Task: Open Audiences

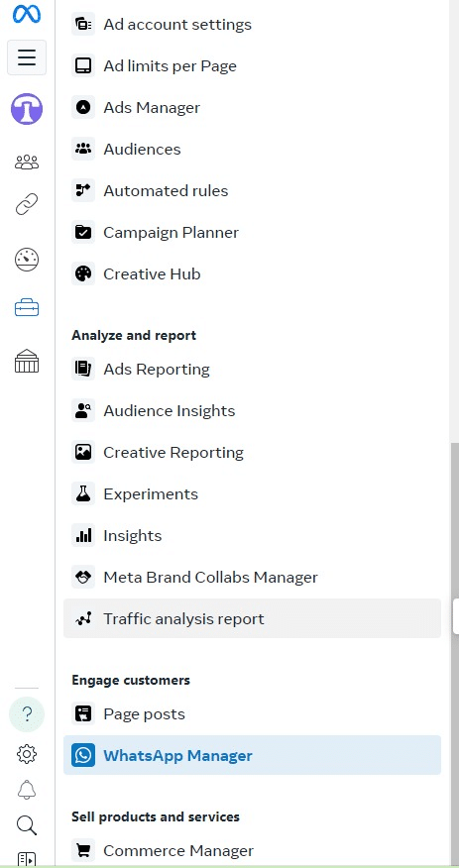Action: pyautogui.click(x=252, y=149)
